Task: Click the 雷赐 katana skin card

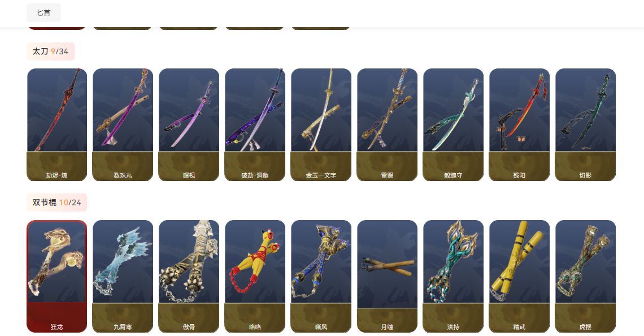Action: coord(388,124)
